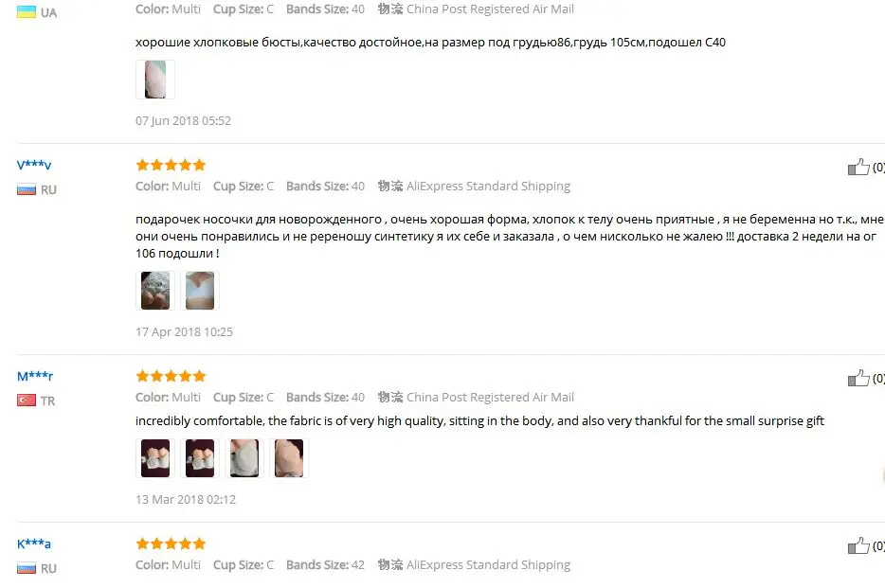Image resolution: width=885 pixels, height=588 pixels.
Task: Open reviewer profile M***r
Action: [x=35, y=376]
